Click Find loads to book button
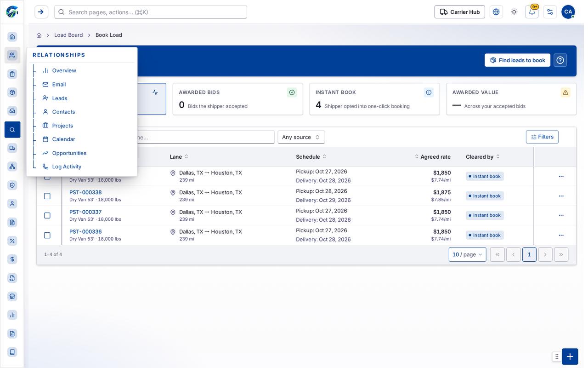The width and height of the screenshot is (588, 368). tap(517, 60)
